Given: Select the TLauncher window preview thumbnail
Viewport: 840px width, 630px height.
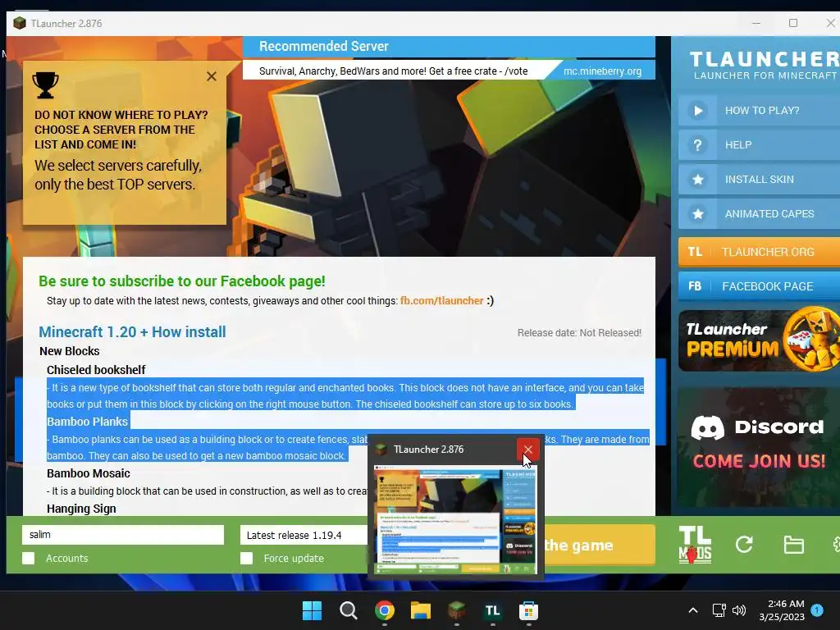Looking at the screenshot, I should click(455, 521).
